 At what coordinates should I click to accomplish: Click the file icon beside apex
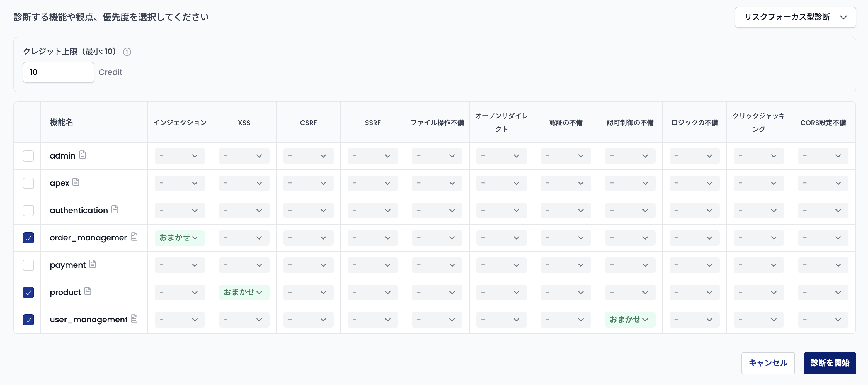tap(76, 183)
